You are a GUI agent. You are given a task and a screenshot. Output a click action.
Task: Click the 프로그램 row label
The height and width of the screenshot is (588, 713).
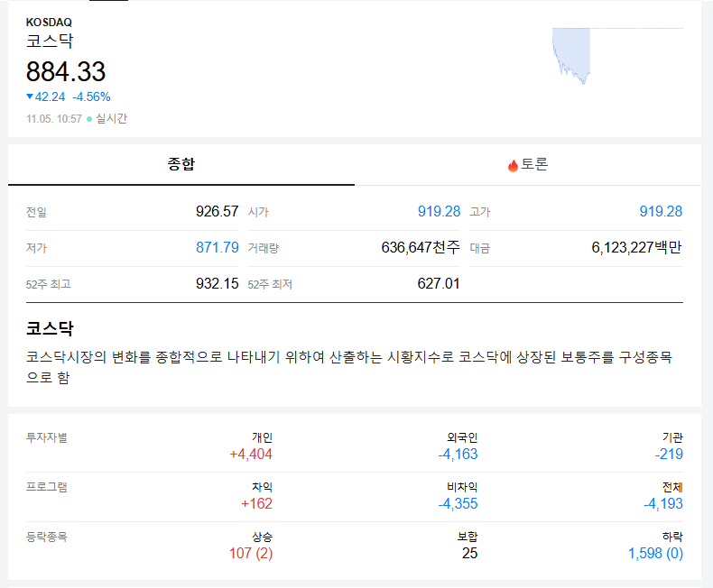[x=46, y=487]
